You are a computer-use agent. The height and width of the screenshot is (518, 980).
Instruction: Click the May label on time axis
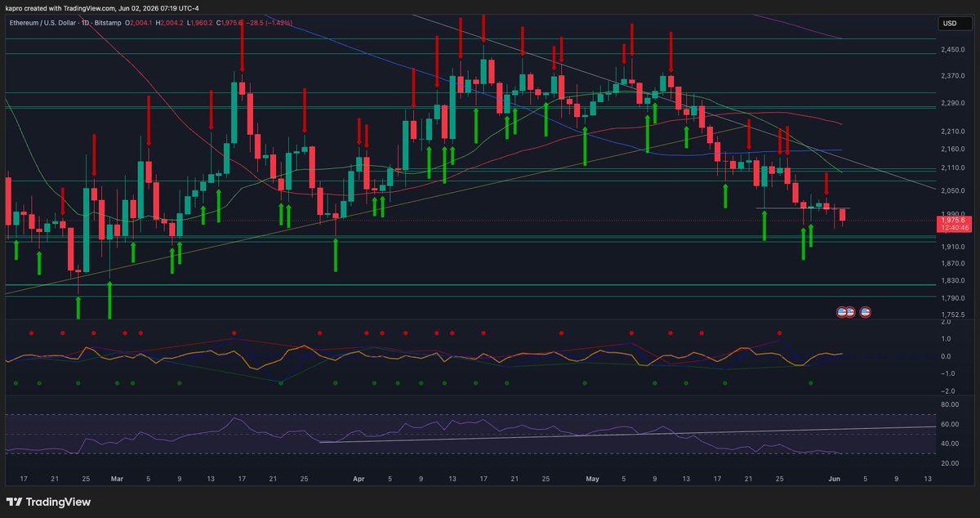593,478
